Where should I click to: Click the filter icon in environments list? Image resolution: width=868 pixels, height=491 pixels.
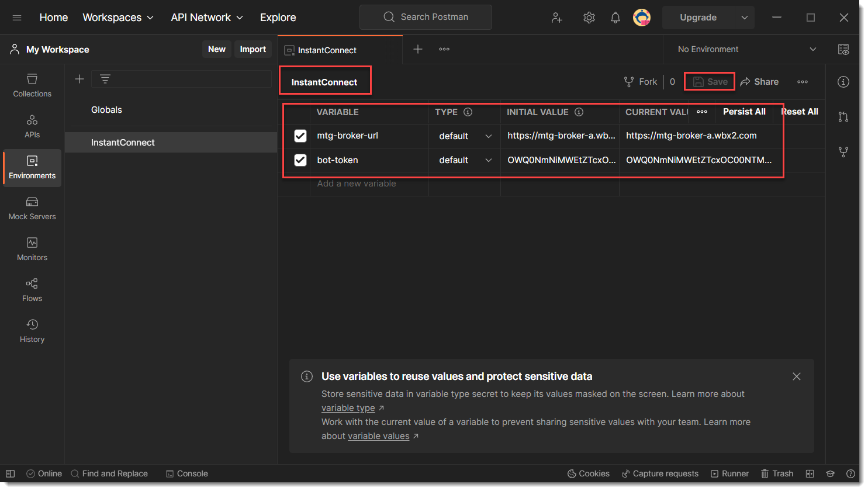click(x=105, y=79)
